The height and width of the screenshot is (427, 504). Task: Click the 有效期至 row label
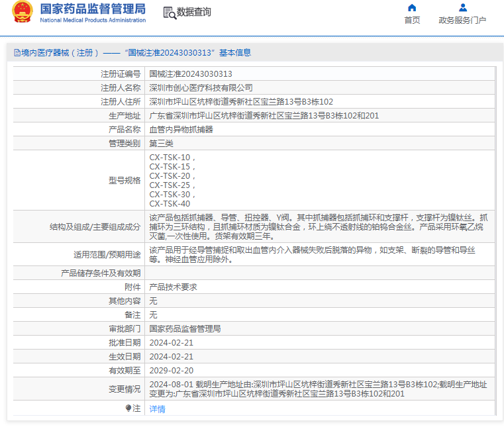125,371
